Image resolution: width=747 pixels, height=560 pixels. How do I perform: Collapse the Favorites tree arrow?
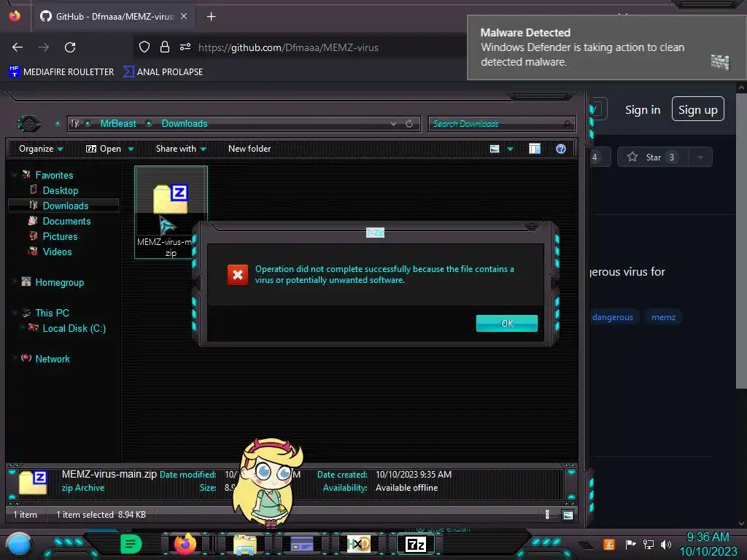[15, 175]
